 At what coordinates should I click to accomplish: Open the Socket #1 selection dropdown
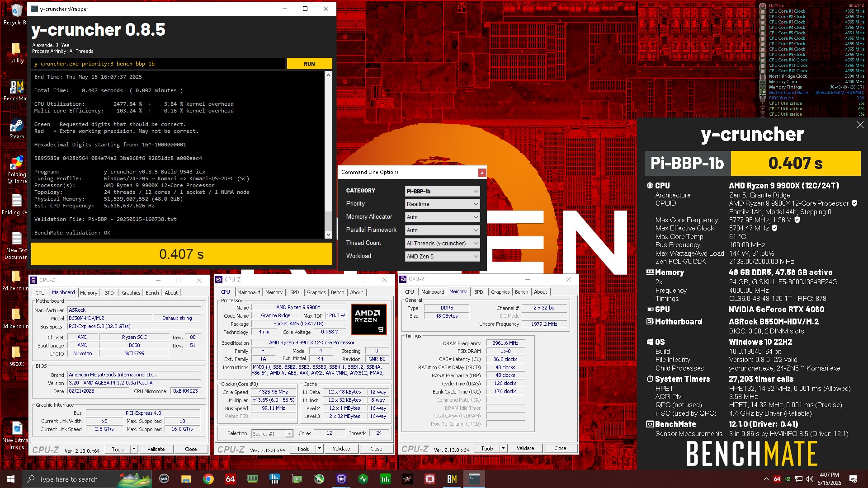coord(272,434)
